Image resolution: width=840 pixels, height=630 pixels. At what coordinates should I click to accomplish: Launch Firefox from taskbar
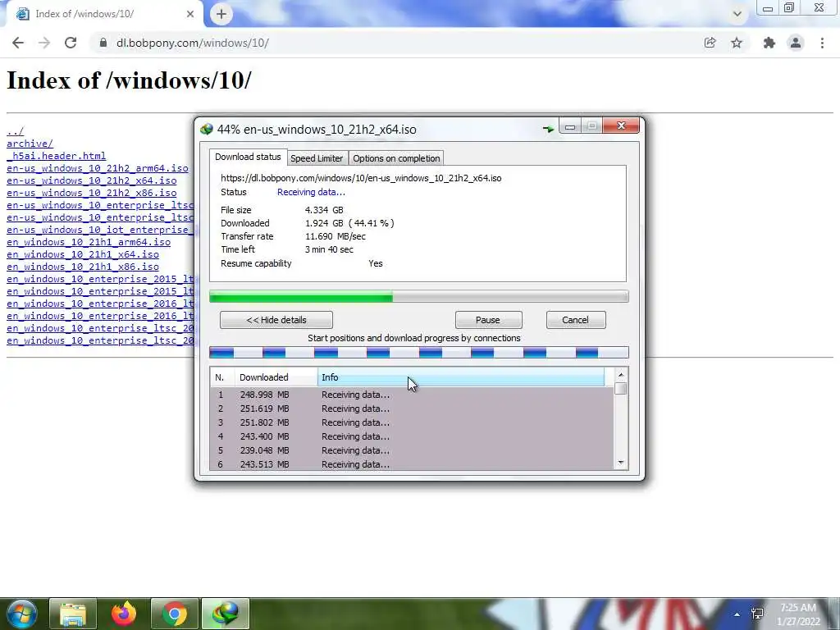(x=124, y=614)
